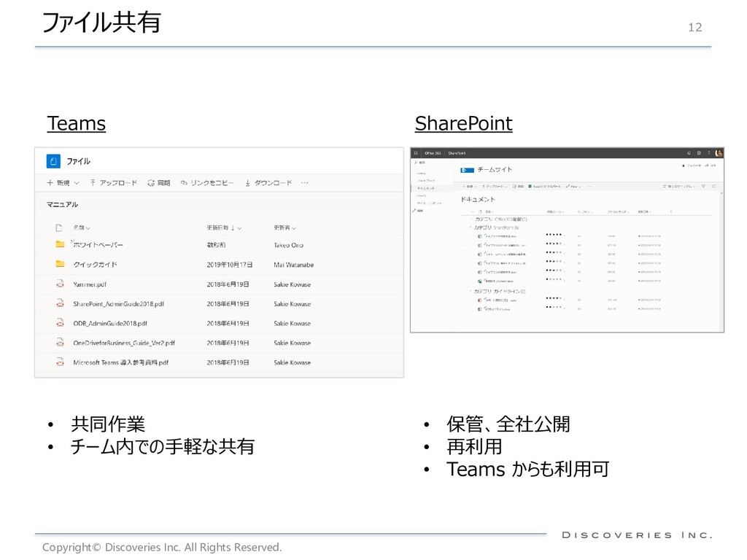The width and height of the screenshot is (747, 560).
Task: Click リンクをコピー (Copy link) in Teams
Action: click(207, 183)
